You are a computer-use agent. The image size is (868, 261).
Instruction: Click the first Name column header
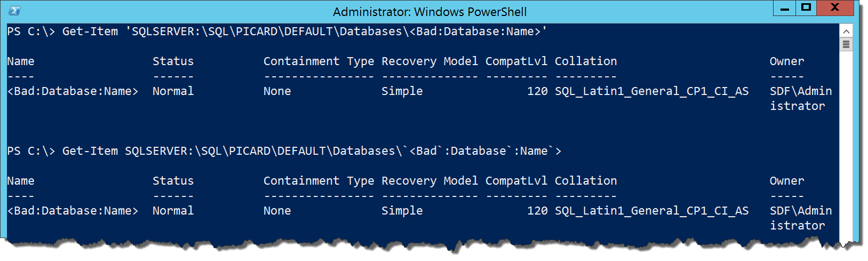pyautogui.click(x=21, y=61)
